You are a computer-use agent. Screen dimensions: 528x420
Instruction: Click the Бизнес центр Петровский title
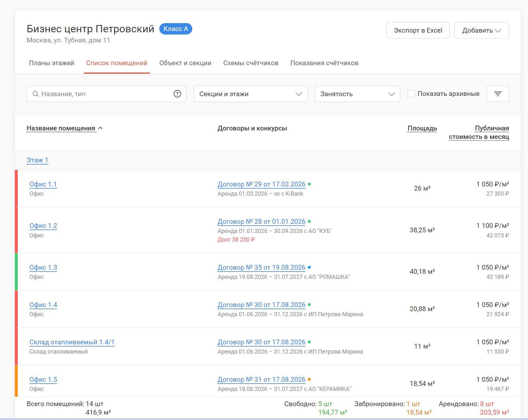[90, 29]
